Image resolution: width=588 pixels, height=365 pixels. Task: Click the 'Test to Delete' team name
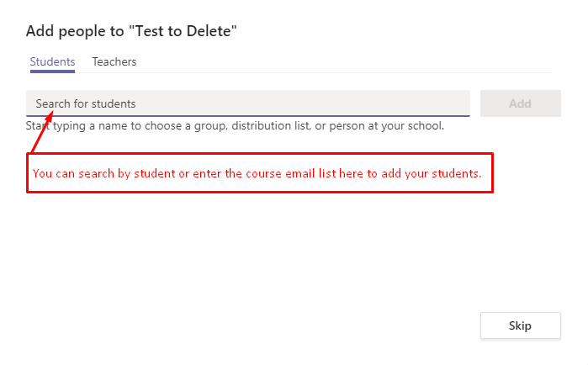point(182,31)
